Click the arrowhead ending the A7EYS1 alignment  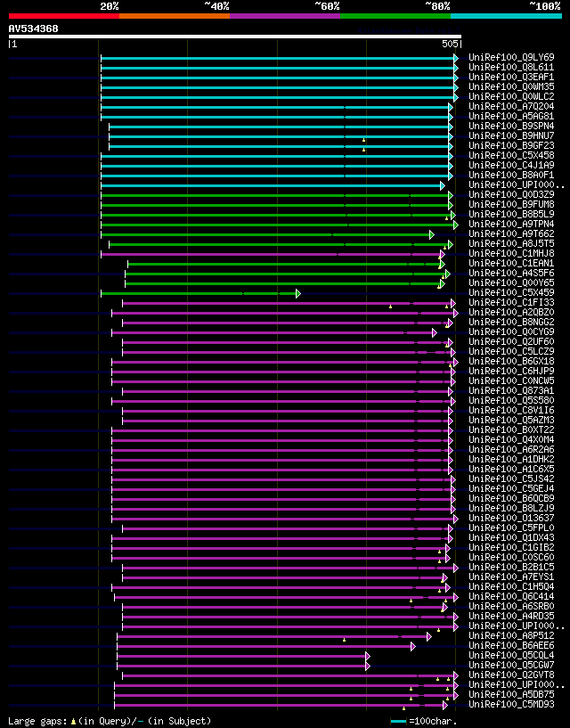445,577
